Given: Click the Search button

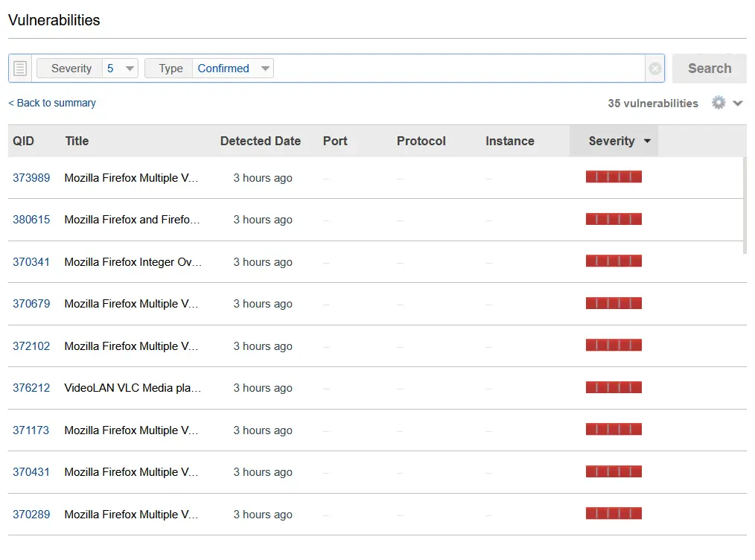Looking at the screenshot, I should coord(710,69).
